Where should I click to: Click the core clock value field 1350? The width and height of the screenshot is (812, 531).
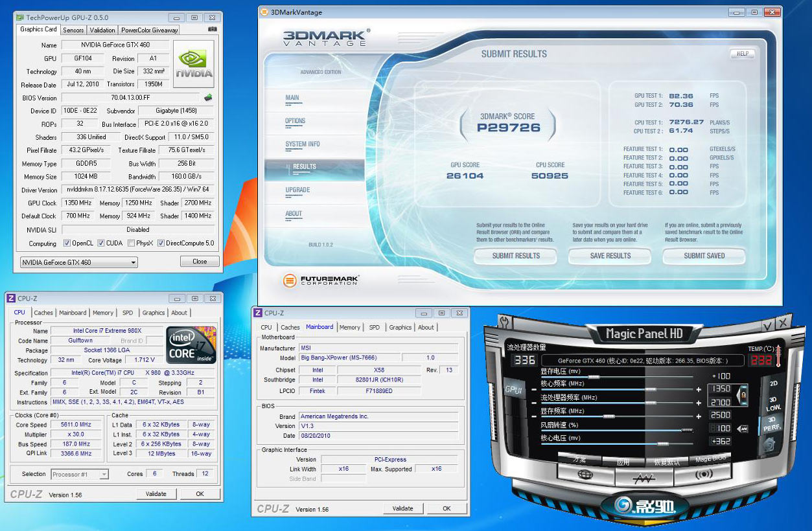pyautogui.click(x=720, y=389)
